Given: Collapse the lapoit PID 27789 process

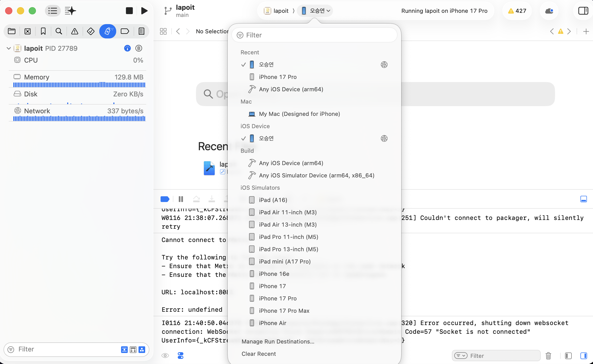Looking at the screenshot, I should click(9, 48).
